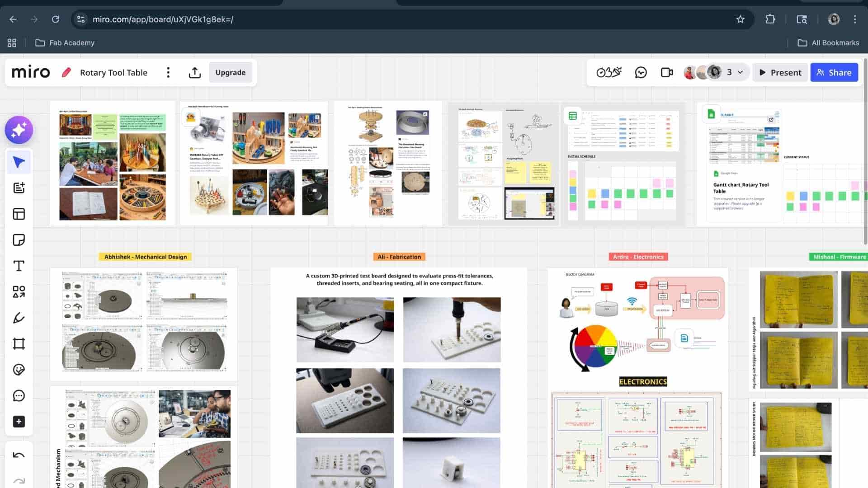The image size is (868, 488).
Task: Bookmark this page with star icon
Action: point(740,19)
